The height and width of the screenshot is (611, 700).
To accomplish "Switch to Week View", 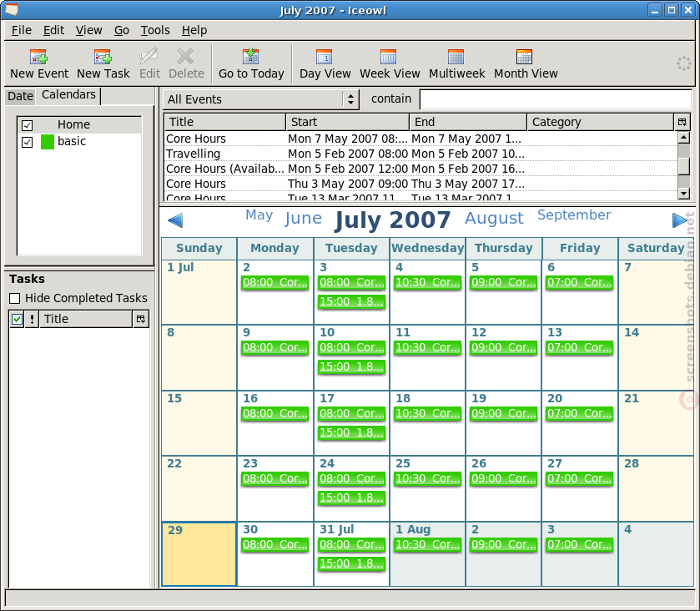I will coord(390,64).
